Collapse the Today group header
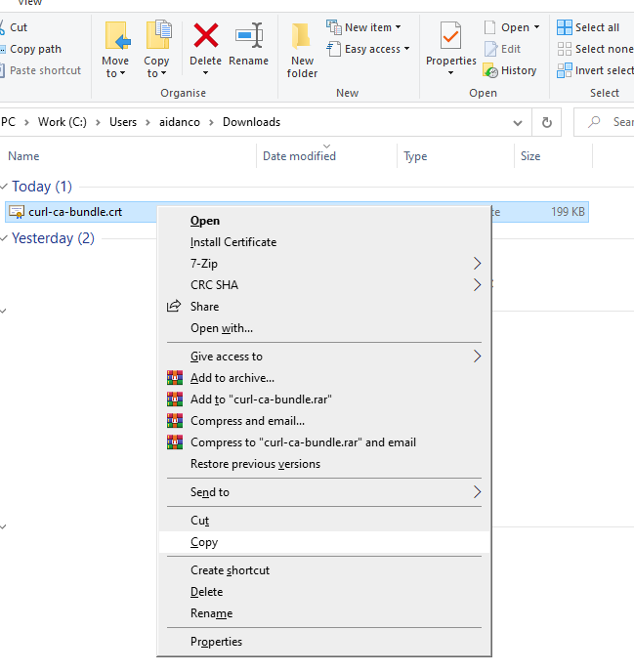634x672 pixels. click(5, 187)
